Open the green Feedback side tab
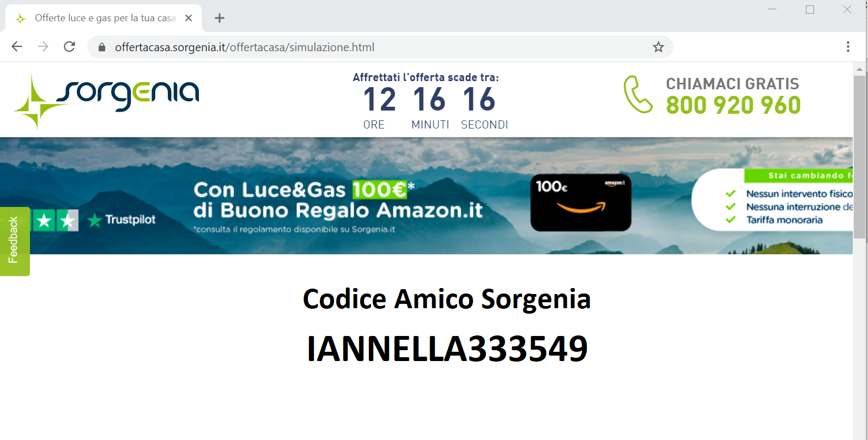 tap(15, 241)
